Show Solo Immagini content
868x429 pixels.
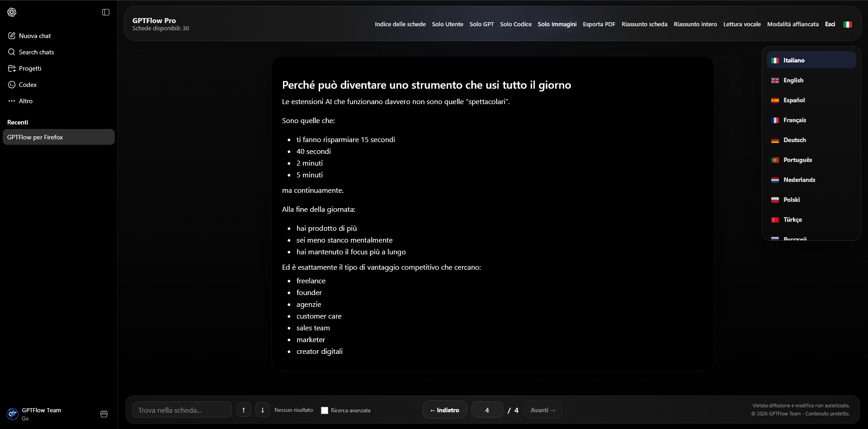point(557,24)
